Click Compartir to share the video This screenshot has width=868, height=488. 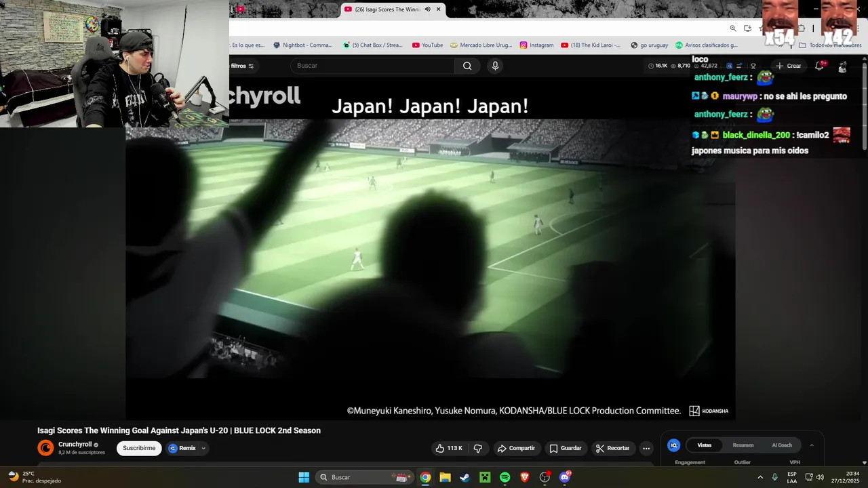(x=516, y=448)
